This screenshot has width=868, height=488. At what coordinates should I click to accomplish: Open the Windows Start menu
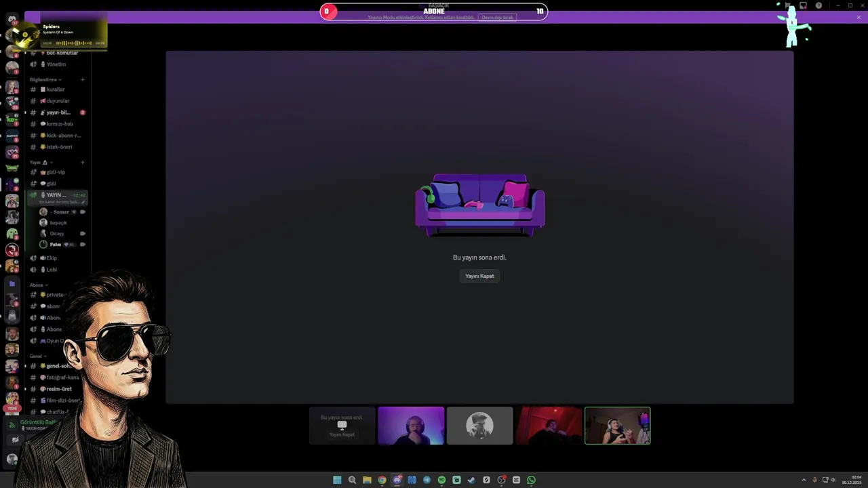[337, 480]
